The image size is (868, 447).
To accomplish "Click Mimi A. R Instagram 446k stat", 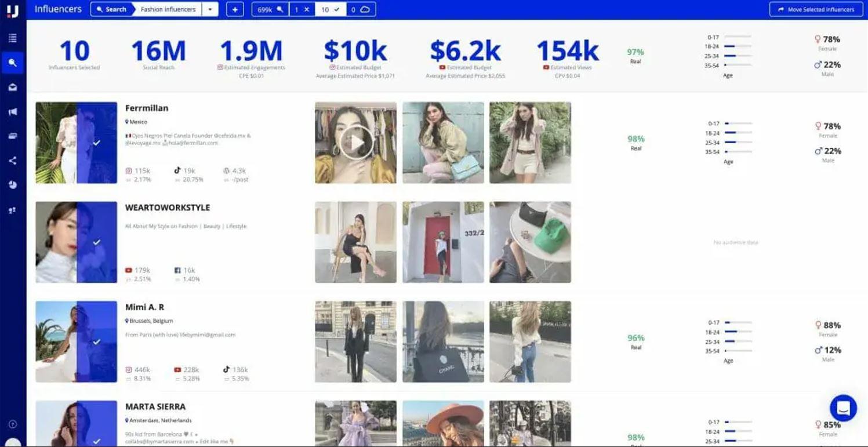I will coord(138,370).
